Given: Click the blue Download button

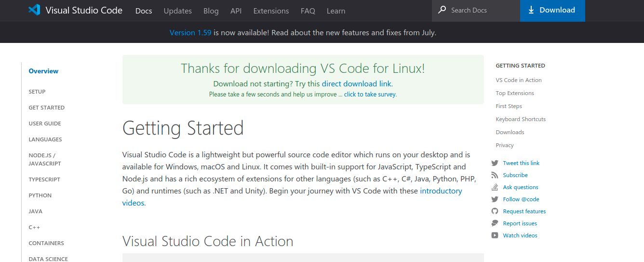Looking at the screenshot, I should coord(552,11).
